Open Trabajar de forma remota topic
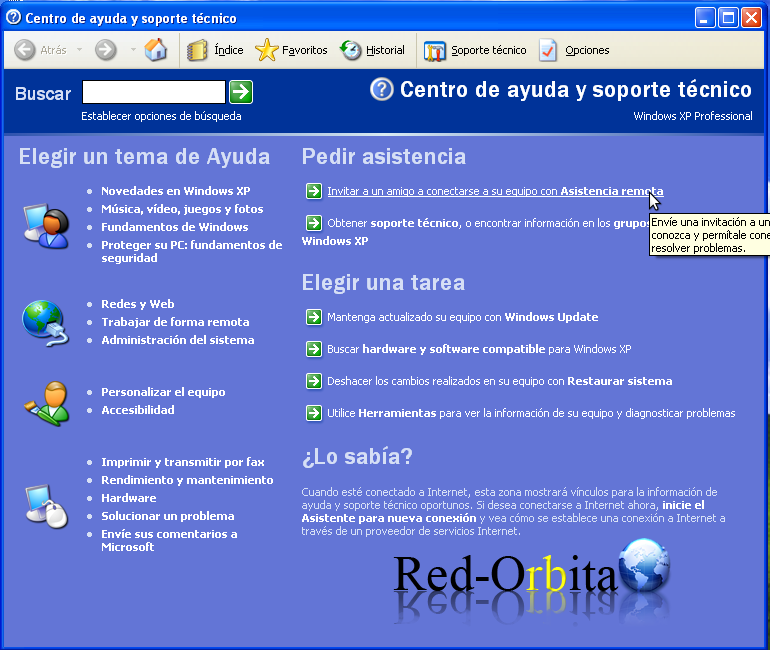Viewport: 770px width, 650px height. [175, 322]
